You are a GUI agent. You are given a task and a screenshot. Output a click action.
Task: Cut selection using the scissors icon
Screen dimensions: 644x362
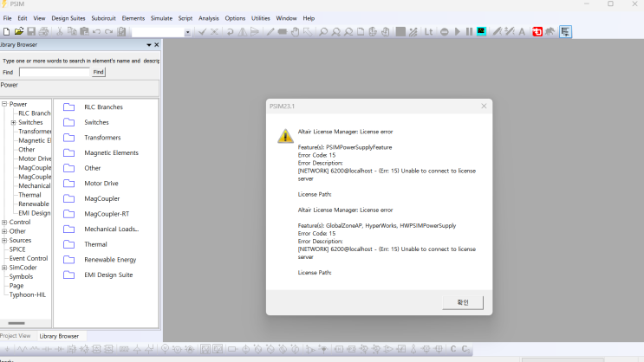60,31
